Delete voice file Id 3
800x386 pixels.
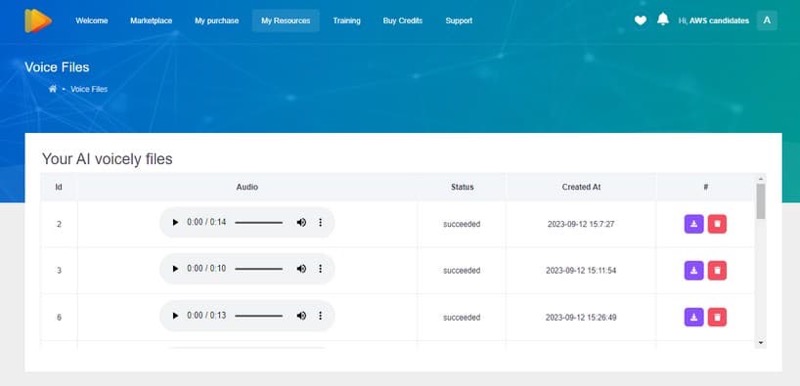tap(717, 270)
